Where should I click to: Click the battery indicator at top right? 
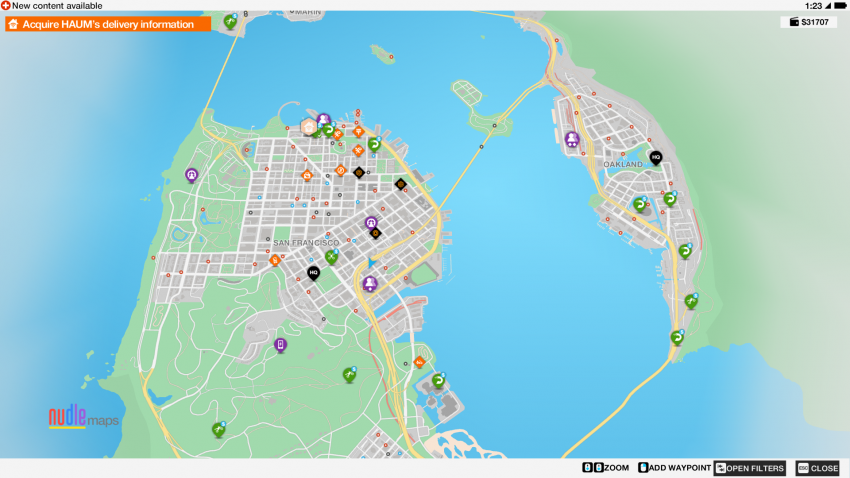pos(841,5)
